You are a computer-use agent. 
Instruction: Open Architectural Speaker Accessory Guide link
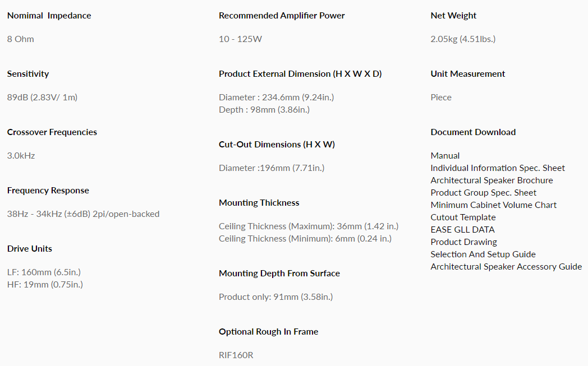[x=506, y=267]
